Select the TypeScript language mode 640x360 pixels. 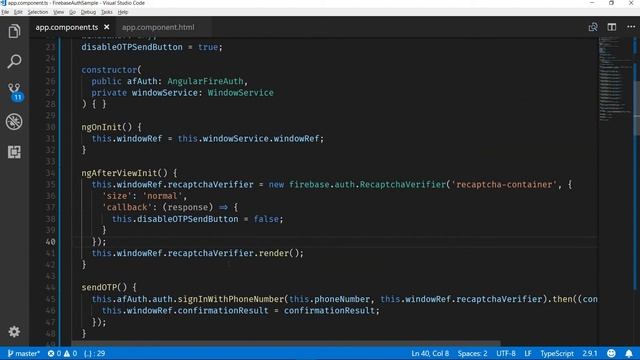557,353
